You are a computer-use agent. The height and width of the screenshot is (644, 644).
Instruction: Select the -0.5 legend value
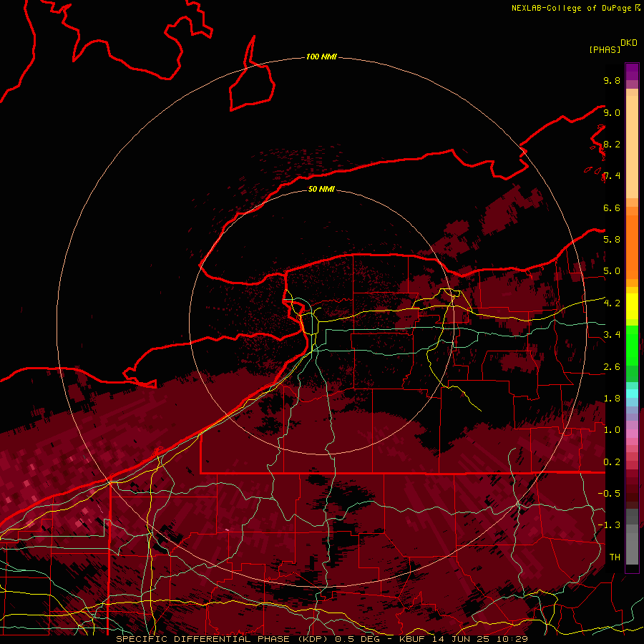coord(609,494)
